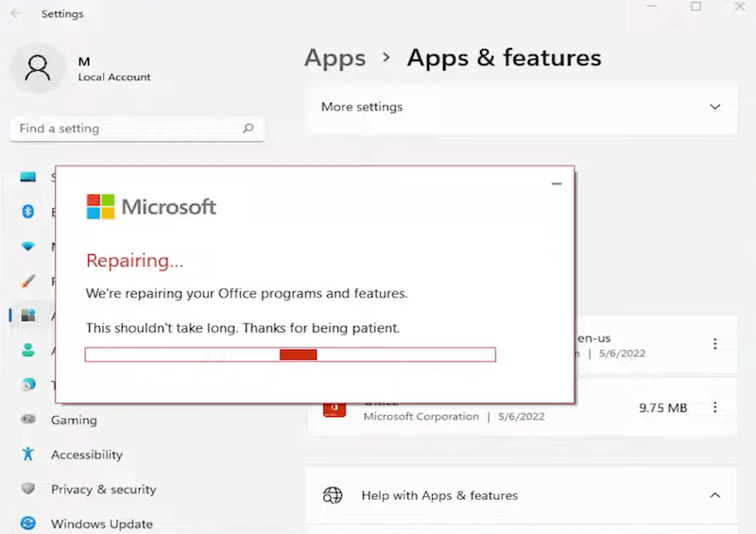This screenshot has height=534, width=756.
Task: Open Personalization paintbrush icon
Action: tap(28, 281)
